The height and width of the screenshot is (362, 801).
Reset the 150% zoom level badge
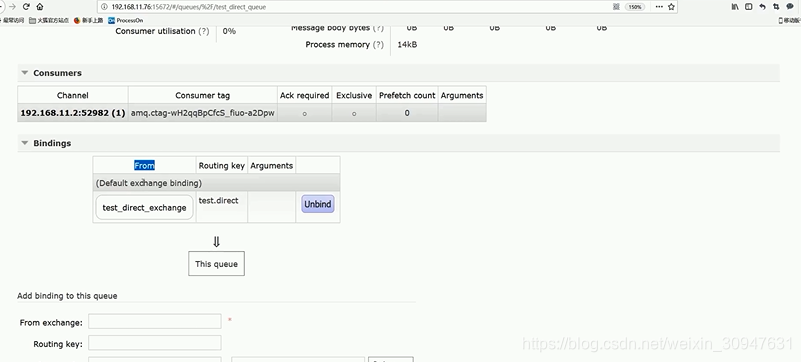tap(635, 7)
